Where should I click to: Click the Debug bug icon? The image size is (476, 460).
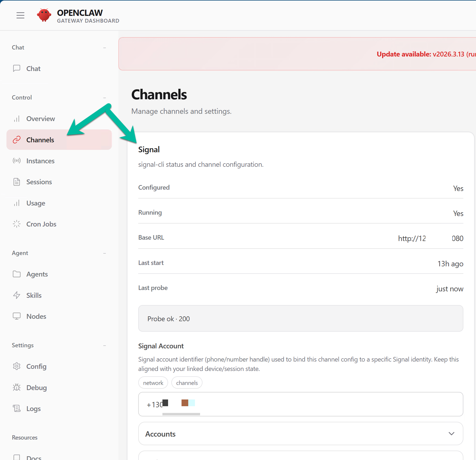(17, 387)
